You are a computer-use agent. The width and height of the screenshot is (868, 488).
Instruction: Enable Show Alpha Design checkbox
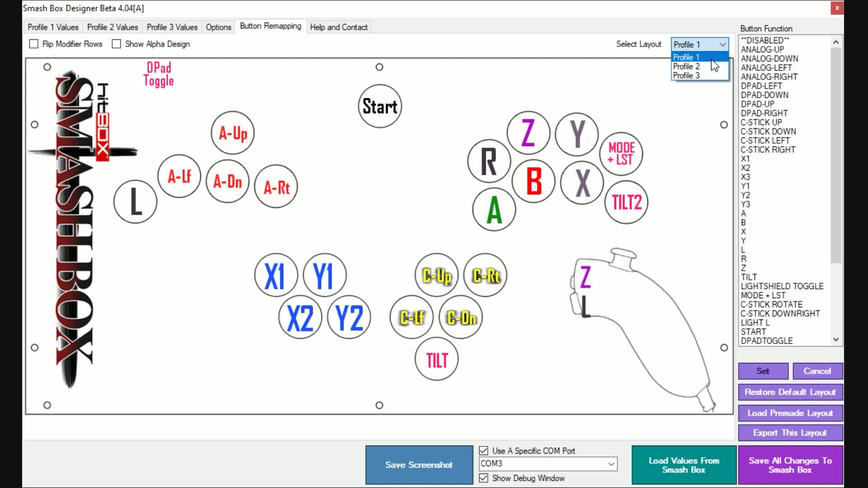click(116, 44)
